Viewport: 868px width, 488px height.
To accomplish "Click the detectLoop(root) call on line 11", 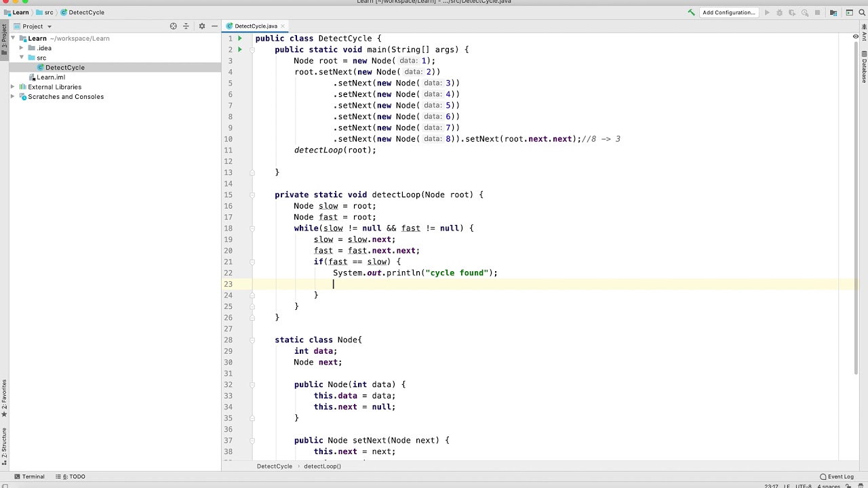I will tap(335, 150).
